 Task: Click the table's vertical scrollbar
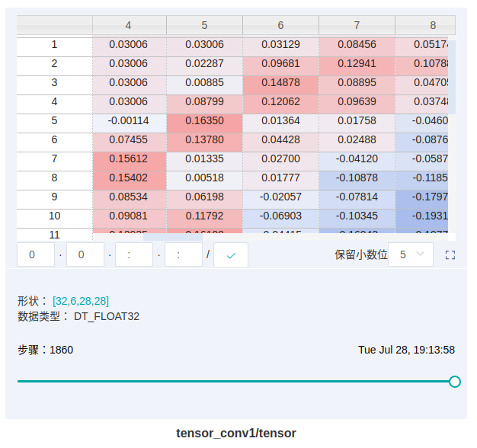451,76
